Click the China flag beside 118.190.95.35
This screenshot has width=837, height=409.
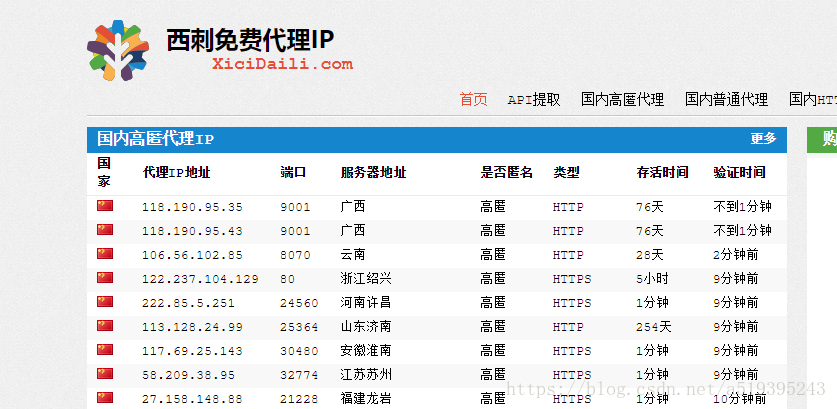coord(105,206)
